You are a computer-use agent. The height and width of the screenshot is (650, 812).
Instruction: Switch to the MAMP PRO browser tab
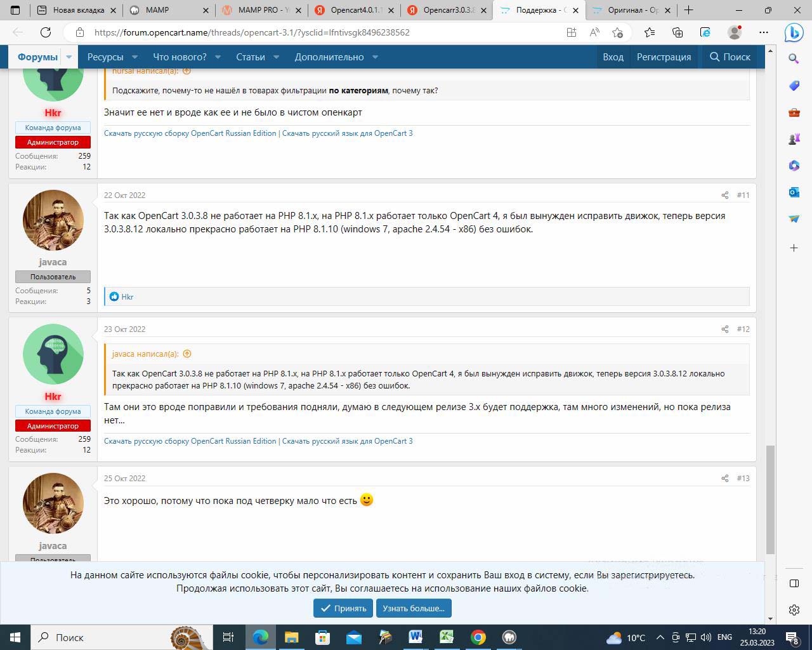tap(261, 10)
